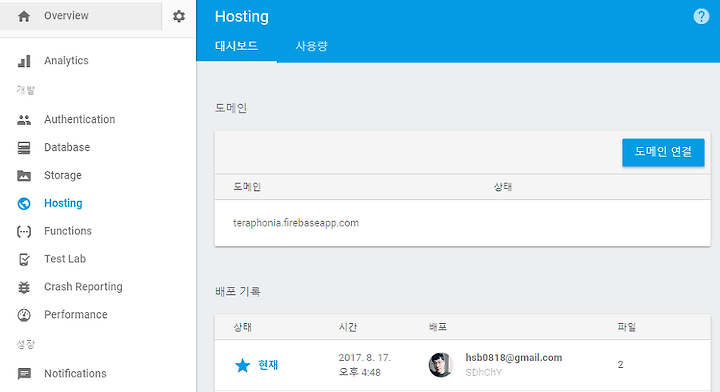Open Notifications in sidebar

coord(75,374)
